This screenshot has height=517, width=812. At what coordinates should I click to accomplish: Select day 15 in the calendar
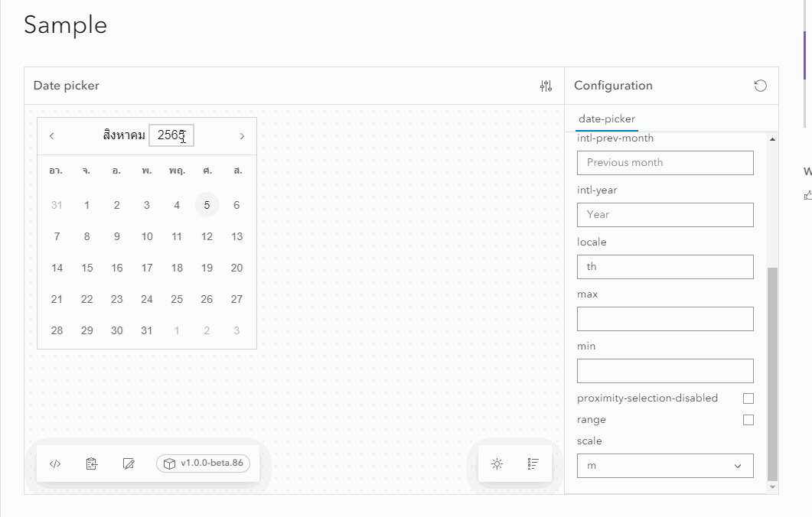pos(86,268)
